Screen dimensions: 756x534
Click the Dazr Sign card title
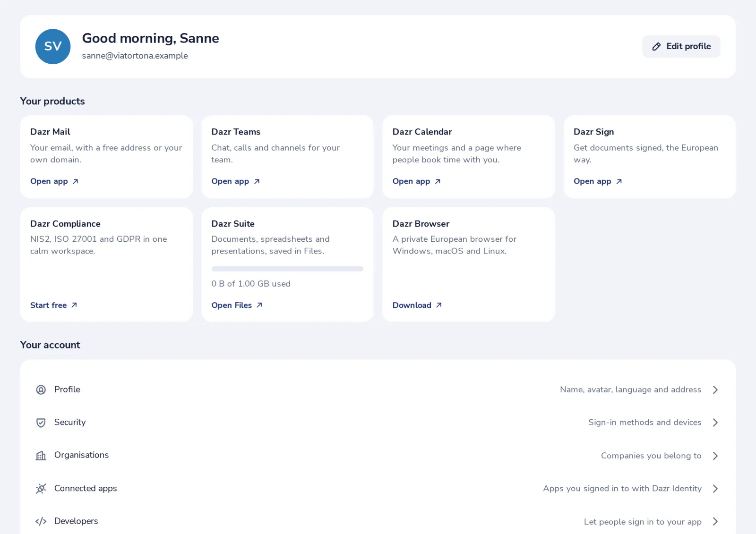pos(593,132)
